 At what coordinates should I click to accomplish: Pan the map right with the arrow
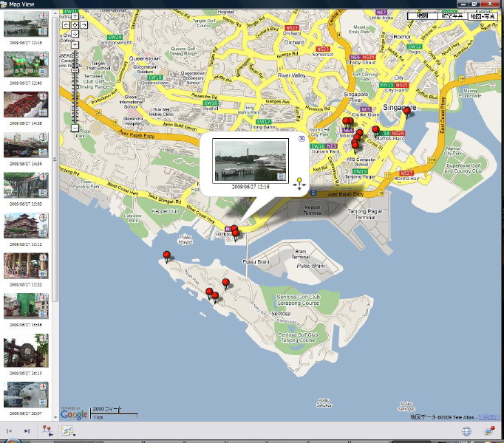[x=84, y=25]
